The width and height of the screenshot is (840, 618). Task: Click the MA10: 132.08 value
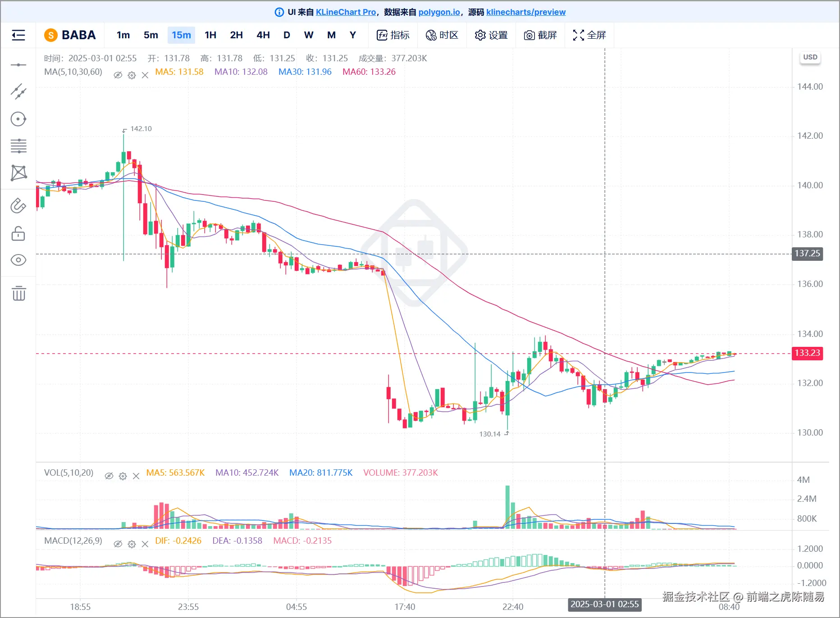(x=241, y=72)
